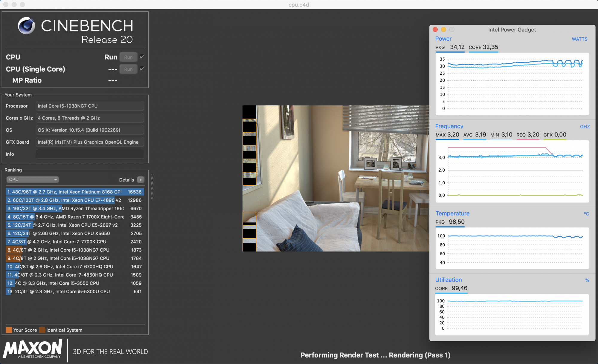Select ranking entry 8 with score 1873

click(74, 250)
